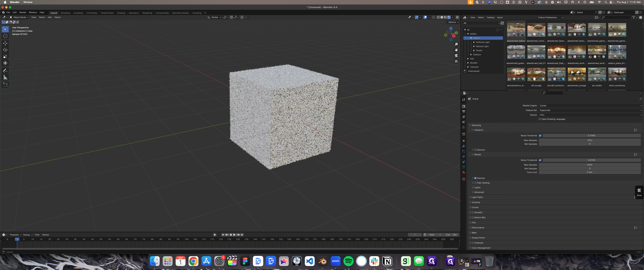Screen dimensions: 644x270
Task: Open the viewport Options dropdown
Action: [x=453, y=22]
